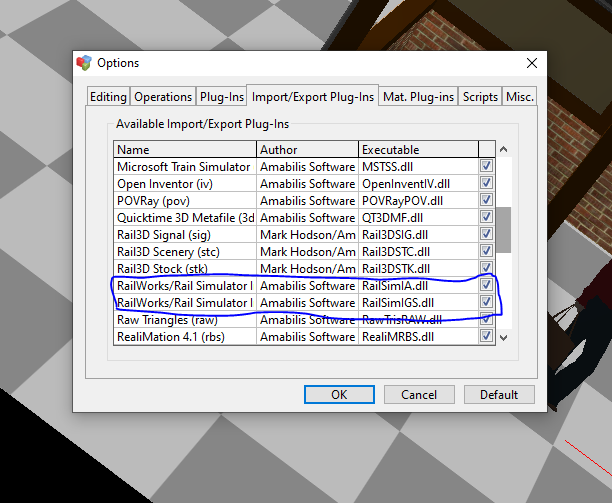Click the plug-in list scrollbar thumb
The width and height of the screenshot is (612, 503).
[503, 230]
